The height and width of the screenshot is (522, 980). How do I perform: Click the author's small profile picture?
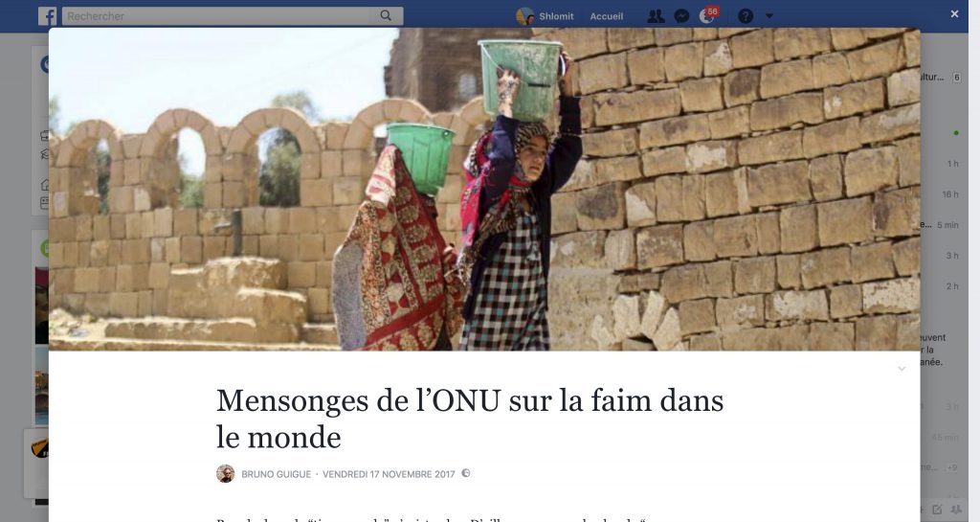226,474
